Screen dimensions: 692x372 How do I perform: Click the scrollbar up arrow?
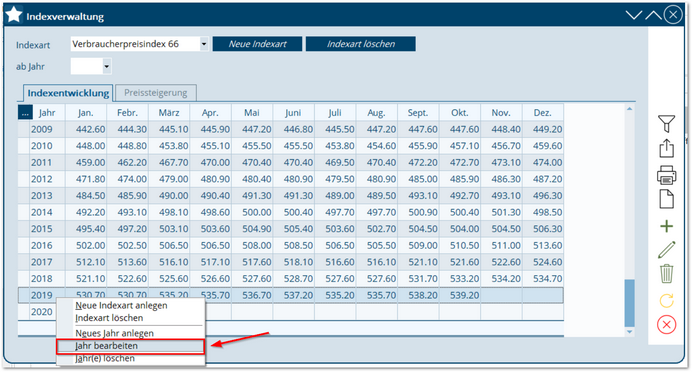click(629, 109)
